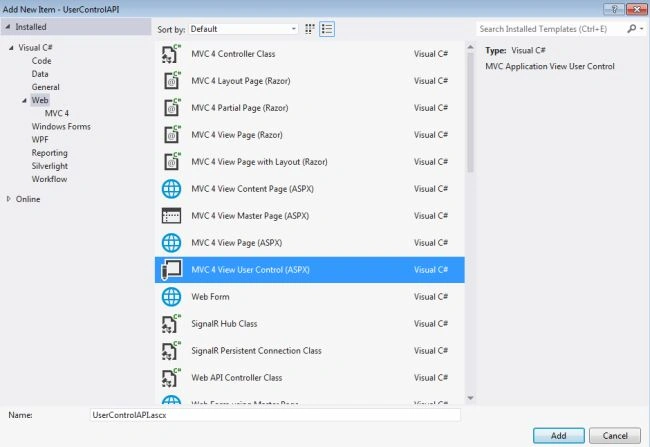
Task: Click the MVC 4 Partial Page (Razor) icon
Action: (171, 108)
